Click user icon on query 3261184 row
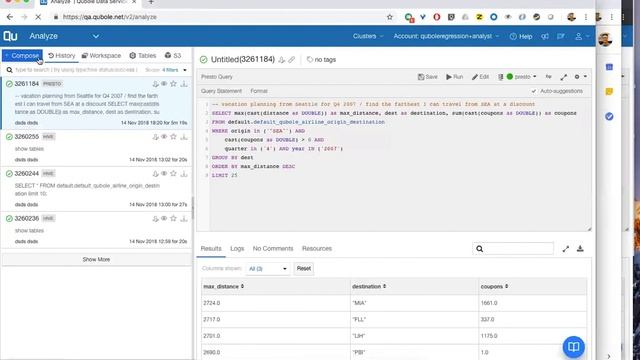This screenshot has width=640, height=360. (x=155, y=84)
